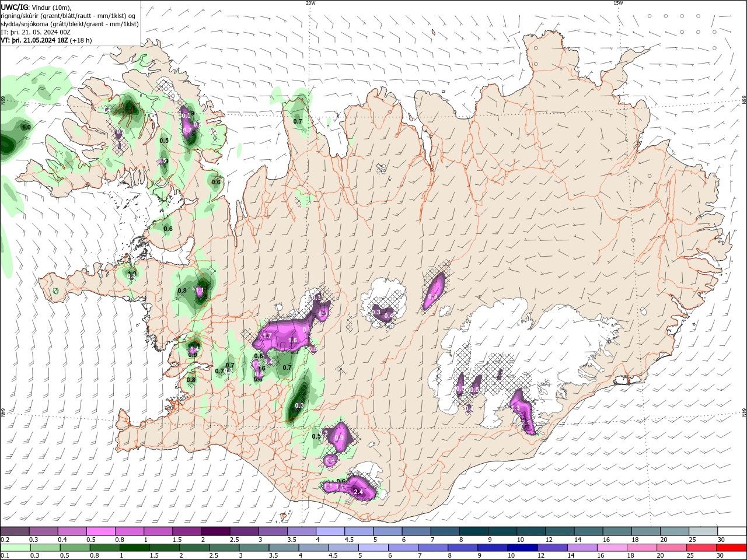Select the 7 slate blue snow scale swatch
This screenshot has width=747, height=560.
[x=445, y=531]
